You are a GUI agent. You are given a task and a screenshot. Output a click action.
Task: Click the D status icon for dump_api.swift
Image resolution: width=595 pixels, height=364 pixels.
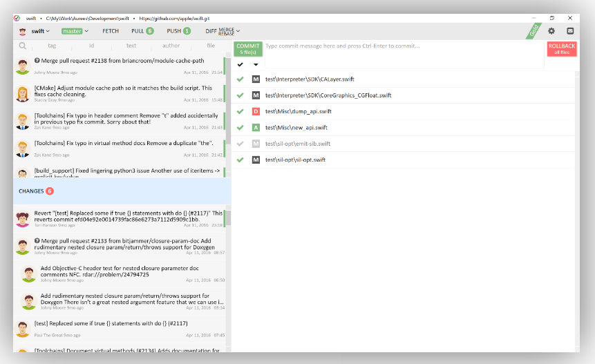(x=256, y=111)
